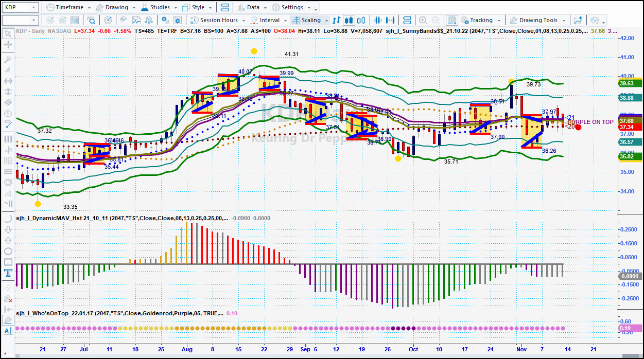Use the down arrow drawing tool

8,230
